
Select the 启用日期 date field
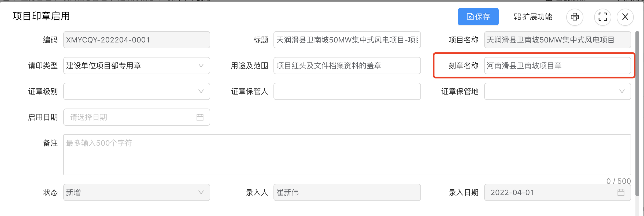[x=136, y=117]
